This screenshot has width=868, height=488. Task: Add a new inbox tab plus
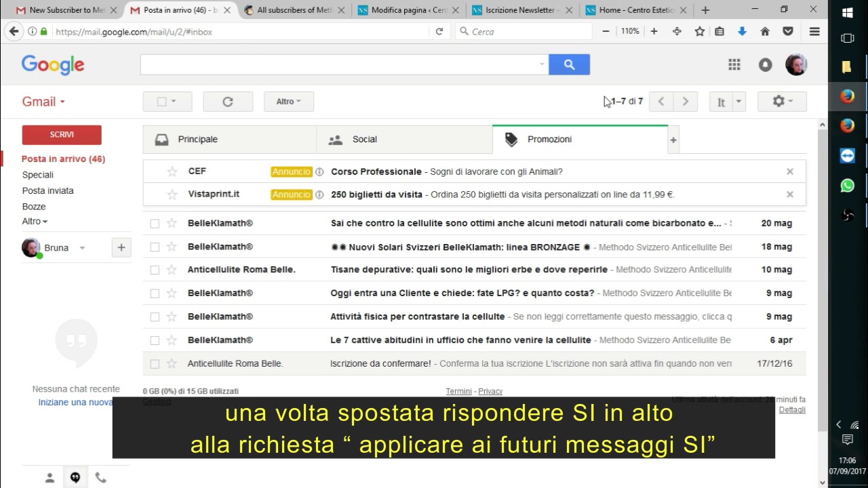click(673, 140)
